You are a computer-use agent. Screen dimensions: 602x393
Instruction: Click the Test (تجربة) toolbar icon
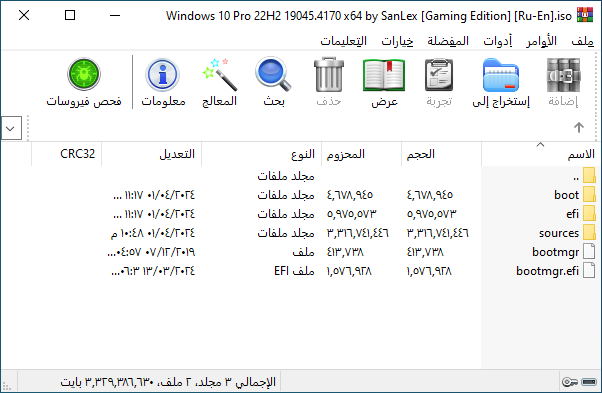pyautogui.click(x=439, y=76)
